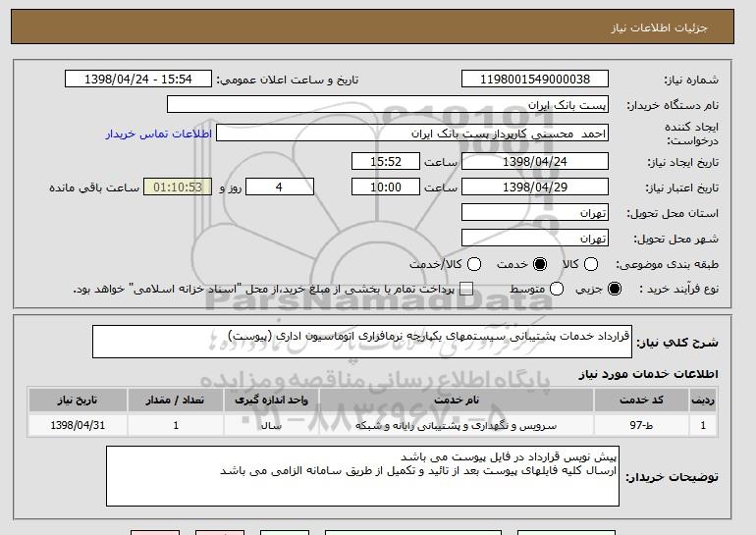Click the request creator field احمد محسنی
756x535 pixels.
click(412, 134)
